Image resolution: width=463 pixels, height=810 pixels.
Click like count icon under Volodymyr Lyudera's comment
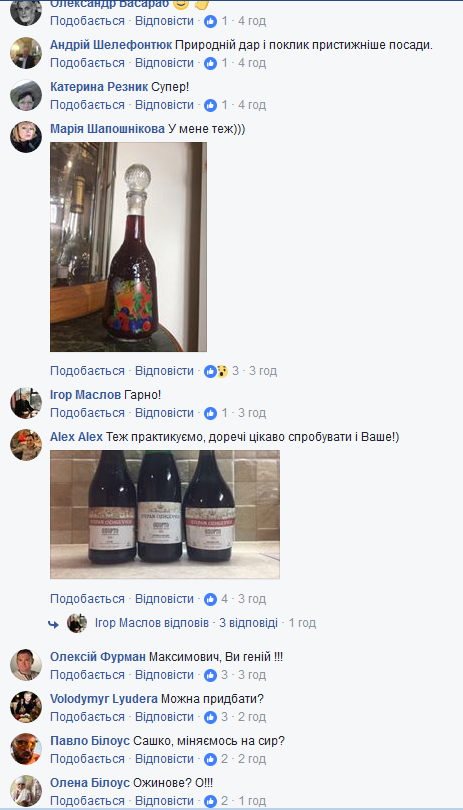point(210,717)
